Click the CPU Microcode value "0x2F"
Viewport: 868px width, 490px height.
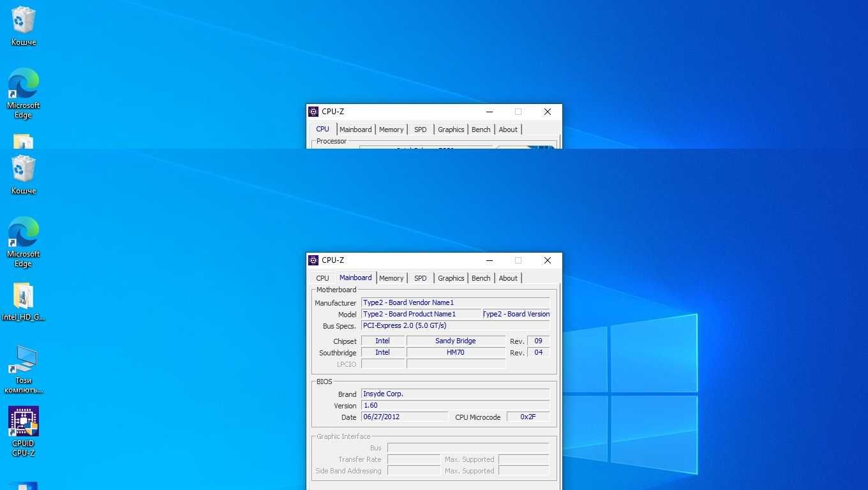528,417
